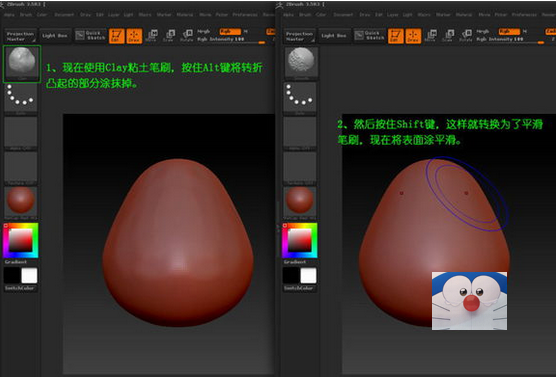
Task: Open the red wax material sphere in left window
Action: pyautogui.click(x=21, y=202)
